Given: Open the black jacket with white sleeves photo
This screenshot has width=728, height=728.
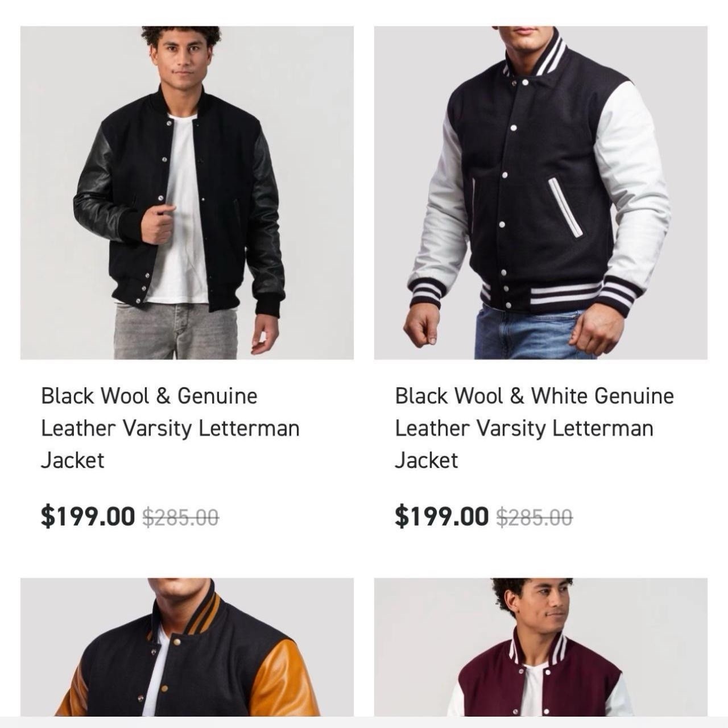Looking at the screenshot, I should click(x=541, y=193).
